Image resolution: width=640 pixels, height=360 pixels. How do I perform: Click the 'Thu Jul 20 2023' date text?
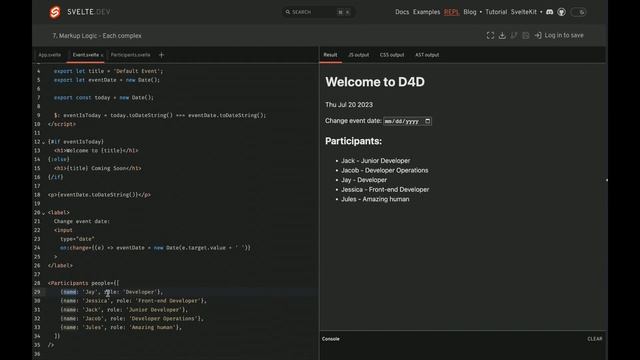[x=349, y=105]
